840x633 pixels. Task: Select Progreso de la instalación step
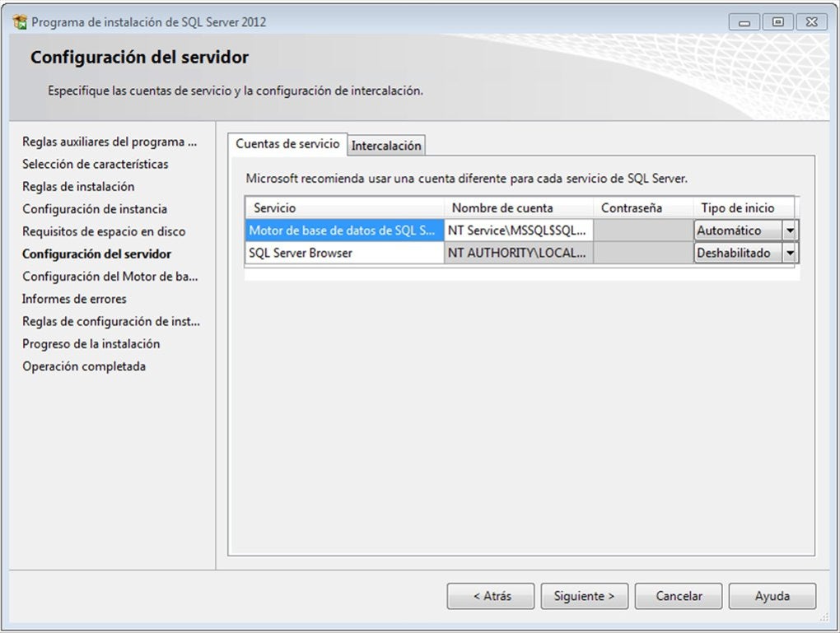coord(92,343)
